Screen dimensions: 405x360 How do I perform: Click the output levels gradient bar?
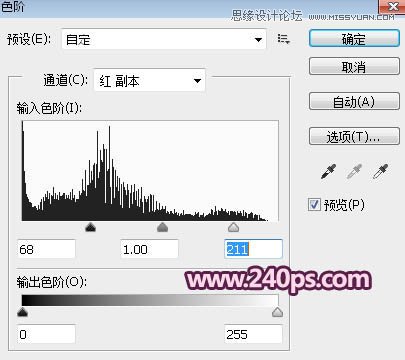[150, 300]
